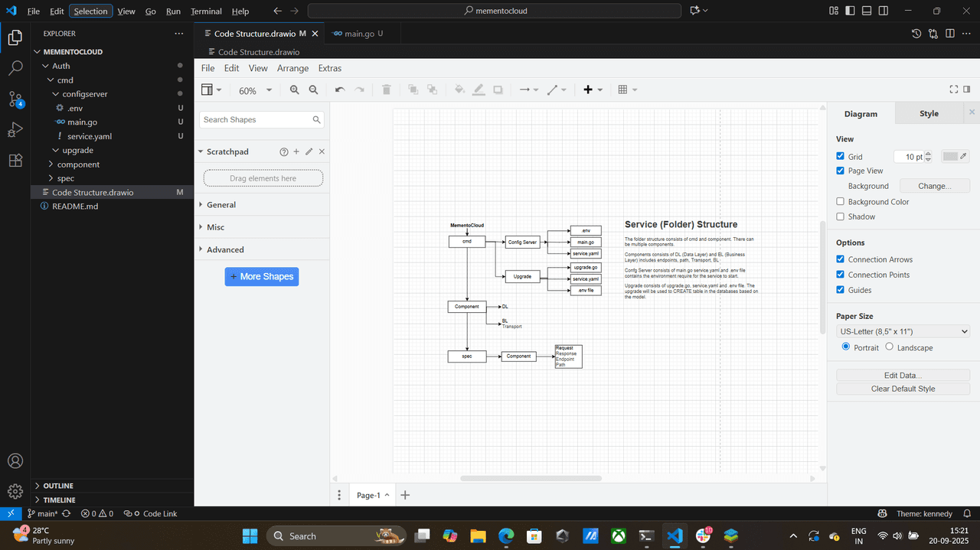Select the Fill Color bucket icon
The width and height of the screenshot is (980, 550).
click(459, 90)
